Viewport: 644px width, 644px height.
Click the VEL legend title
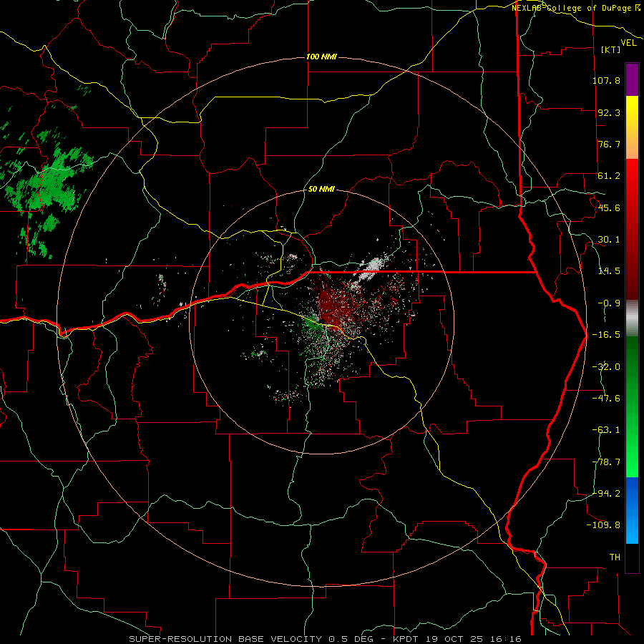click(x=628, y=43)
